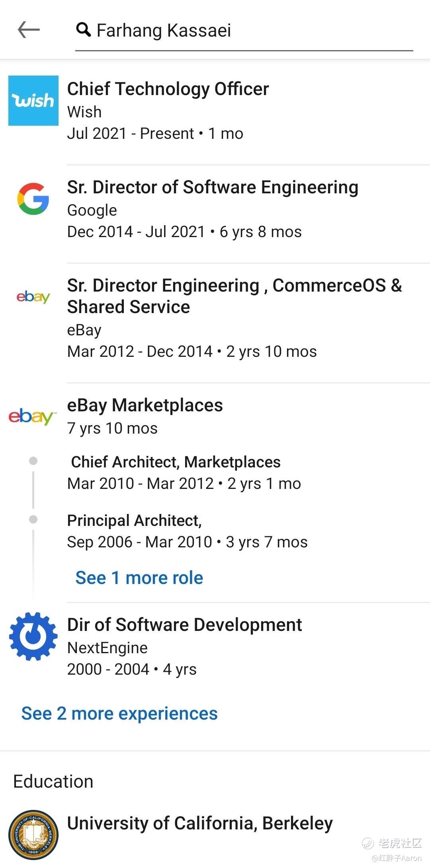Expand See 1 more role
Image resolution: width=430 pixels, height=868 pixels.
(x=139, y=578)
